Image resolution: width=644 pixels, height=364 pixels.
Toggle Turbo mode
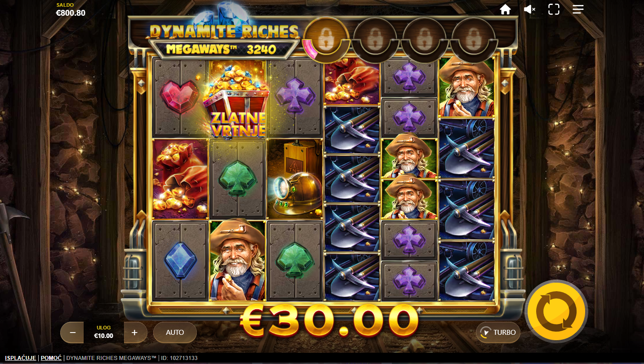click(498, 333)
